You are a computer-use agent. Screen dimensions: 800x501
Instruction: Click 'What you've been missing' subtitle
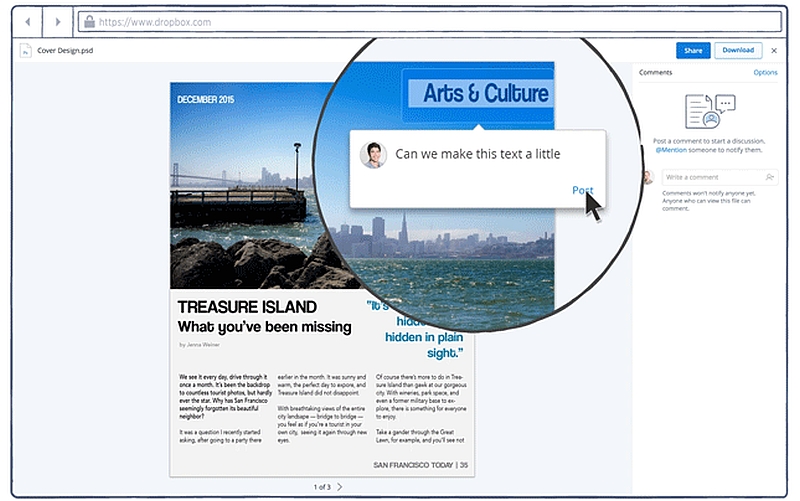(264, 327)
